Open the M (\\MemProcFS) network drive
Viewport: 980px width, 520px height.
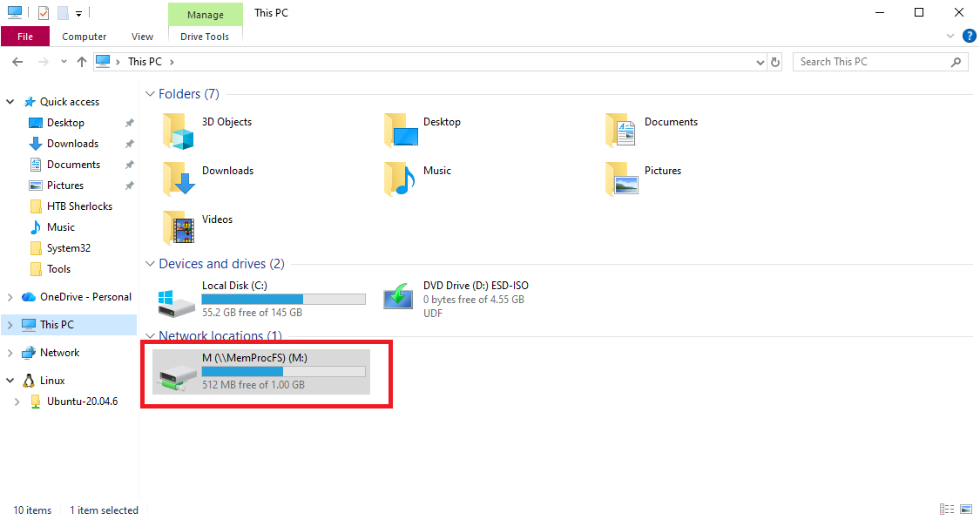(x=260, y=371)
